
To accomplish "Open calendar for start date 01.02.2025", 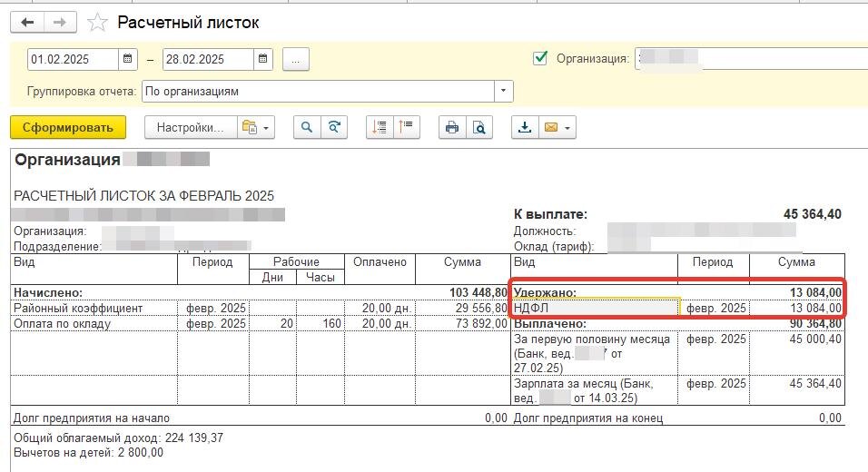I will 127,59.
